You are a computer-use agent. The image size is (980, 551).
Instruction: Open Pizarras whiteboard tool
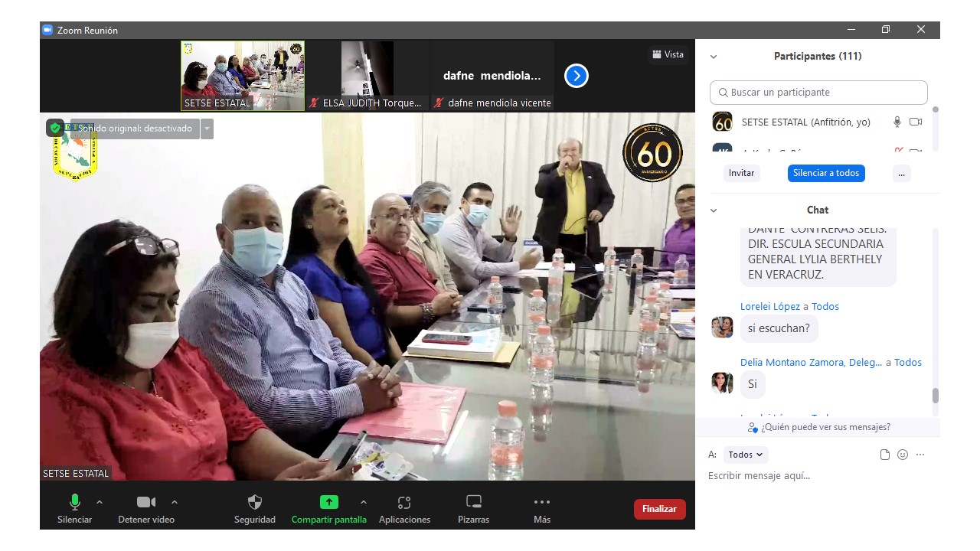point(473,503)
